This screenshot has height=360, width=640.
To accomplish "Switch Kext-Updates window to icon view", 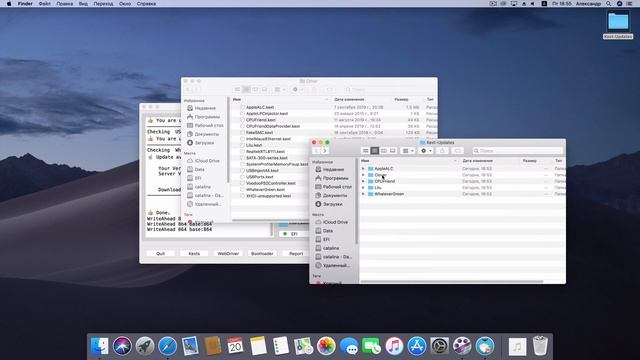I will [x=366, y=151].
